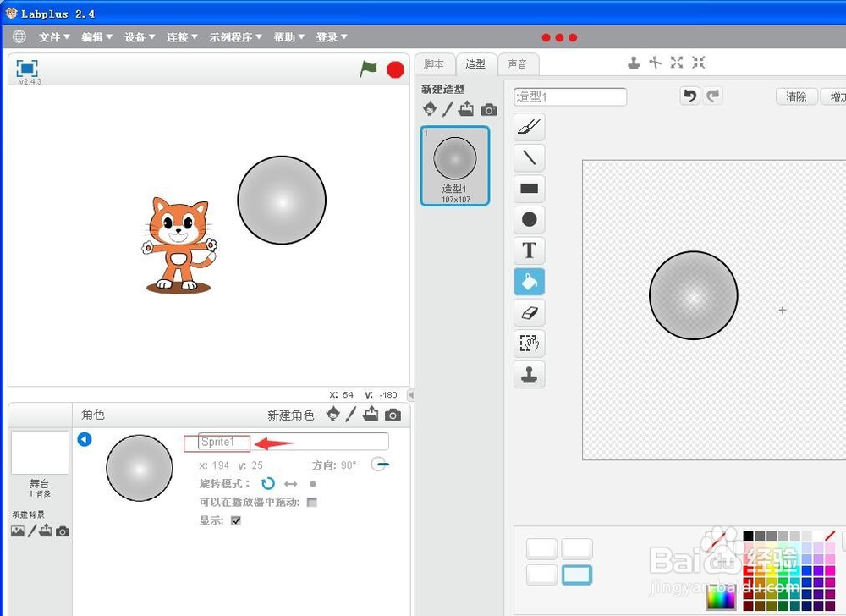
Task: Toggle the 显示 show checkbox
Action: point(236,520)
